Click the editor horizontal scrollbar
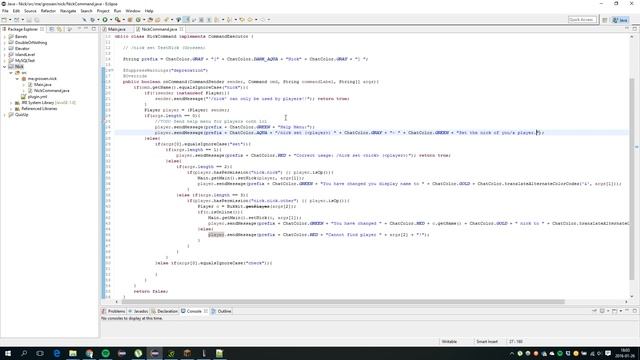The width and height of the screenshot is (640, 360). point(343,302)
